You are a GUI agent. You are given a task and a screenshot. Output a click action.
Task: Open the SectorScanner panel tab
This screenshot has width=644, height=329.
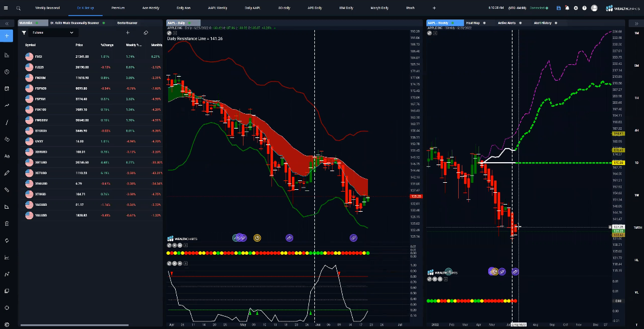click(x=127, y=23)
